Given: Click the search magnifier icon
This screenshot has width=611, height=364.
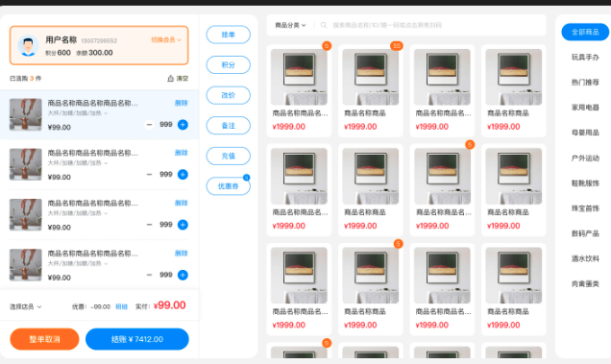Looking at the screenshot, I should coord(324,25).
